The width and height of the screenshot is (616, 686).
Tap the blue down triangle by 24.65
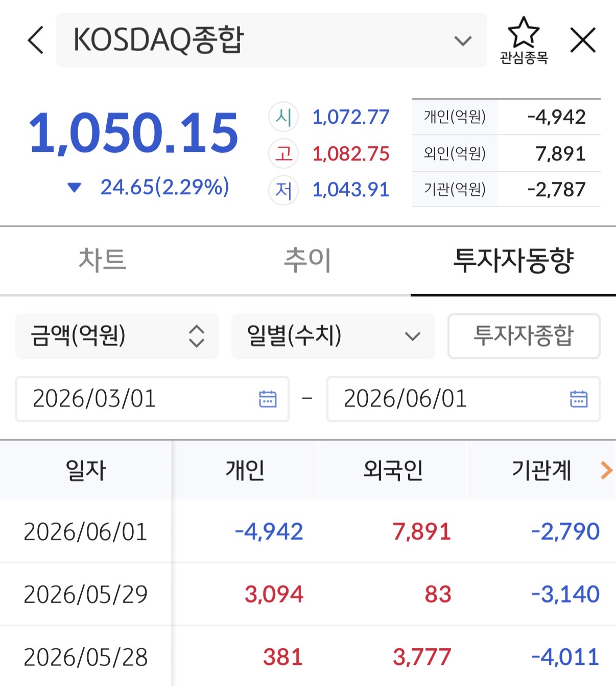(75, 188)
